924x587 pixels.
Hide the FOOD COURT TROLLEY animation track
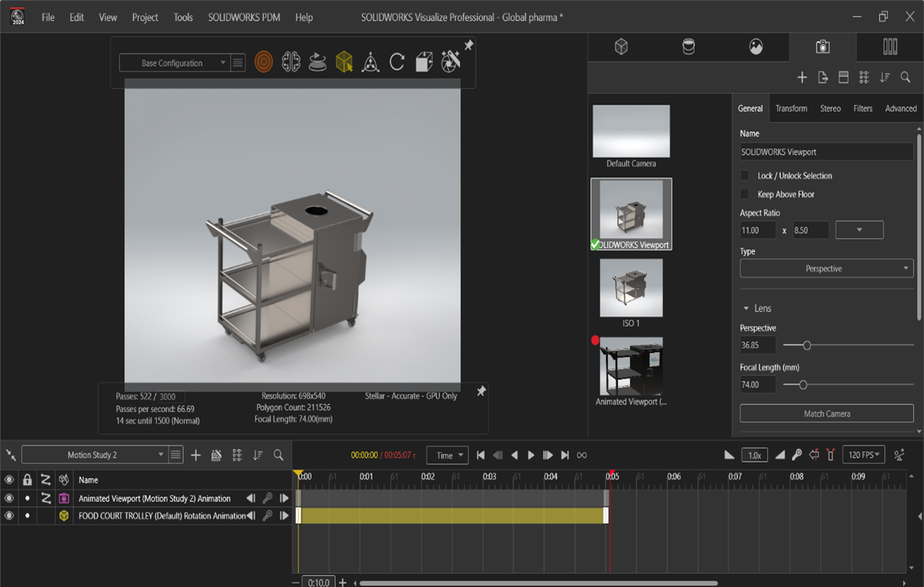(x=9, y=516)
